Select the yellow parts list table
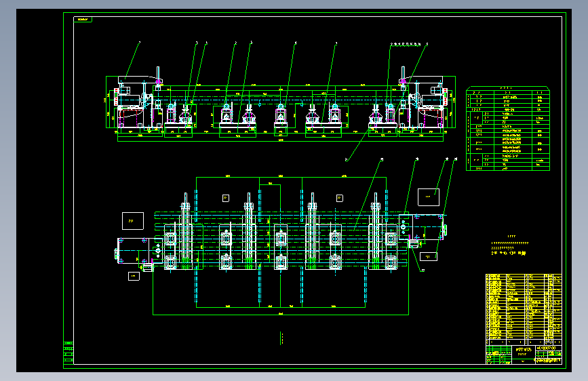Viewport: 588px width, 381px height. [x=524, y=309]
